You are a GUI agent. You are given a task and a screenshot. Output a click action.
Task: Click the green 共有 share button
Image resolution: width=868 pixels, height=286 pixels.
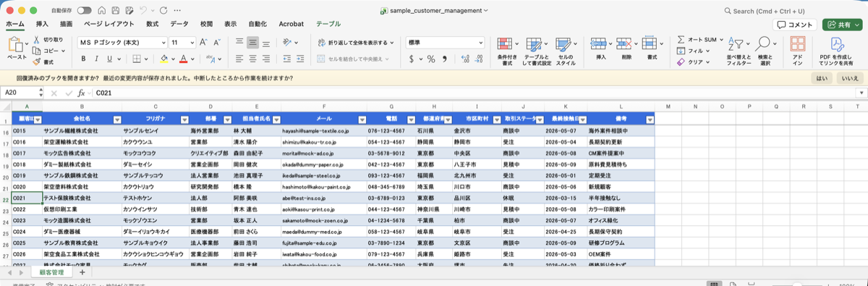pyautogui.click(x=842, y=24)
